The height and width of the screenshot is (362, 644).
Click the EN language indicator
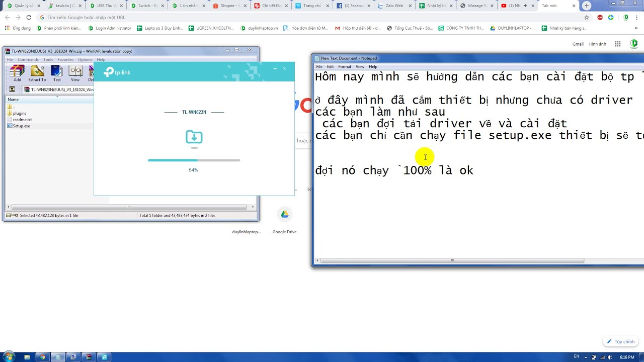[x=576, y=357]
